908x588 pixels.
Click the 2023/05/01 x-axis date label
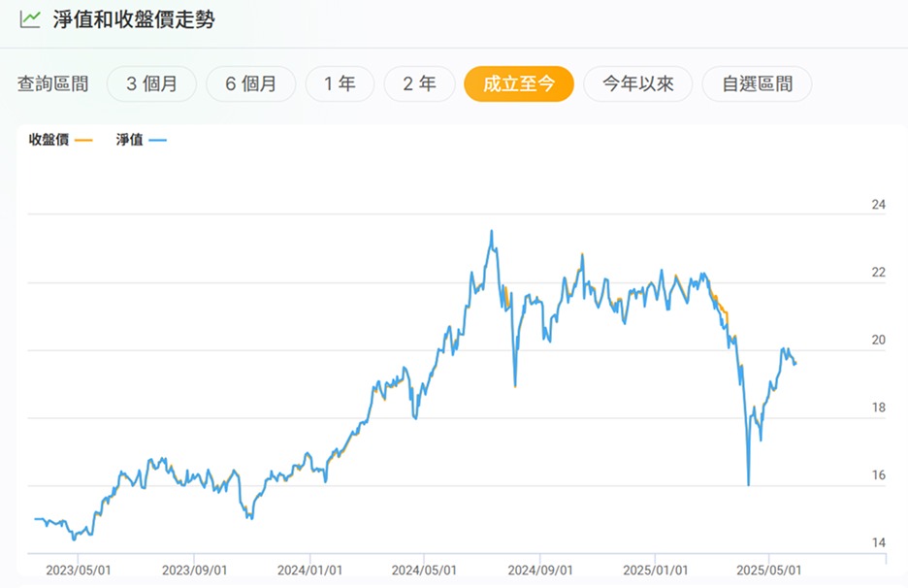coord(79,570)
